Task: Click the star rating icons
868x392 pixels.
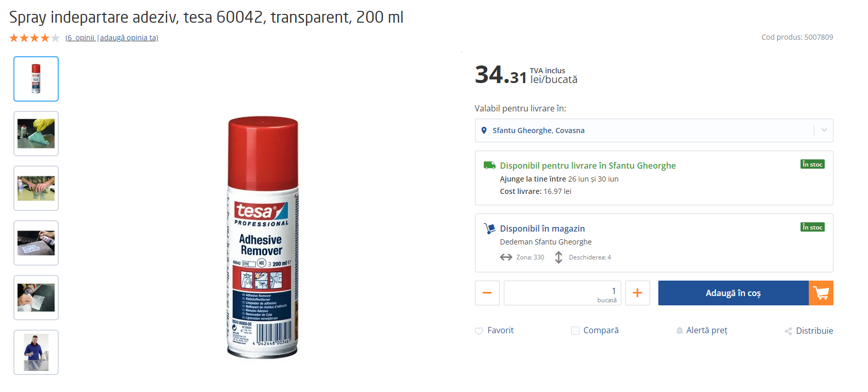Action: (35, 38)
